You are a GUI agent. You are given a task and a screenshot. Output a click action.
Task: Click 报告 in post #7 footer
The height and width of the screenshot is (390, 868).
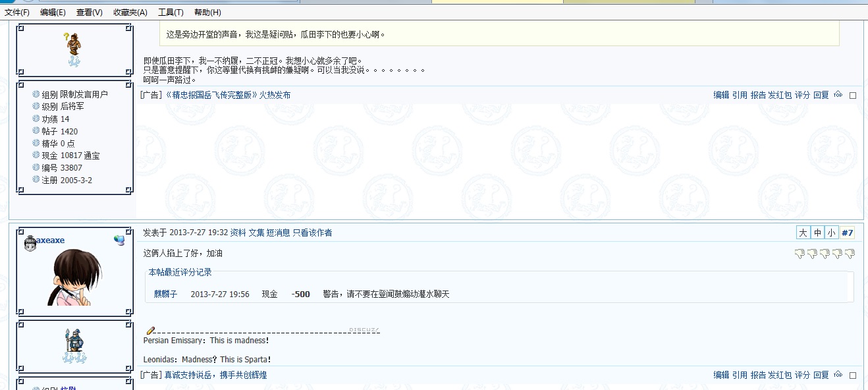[x=758, y=375]
